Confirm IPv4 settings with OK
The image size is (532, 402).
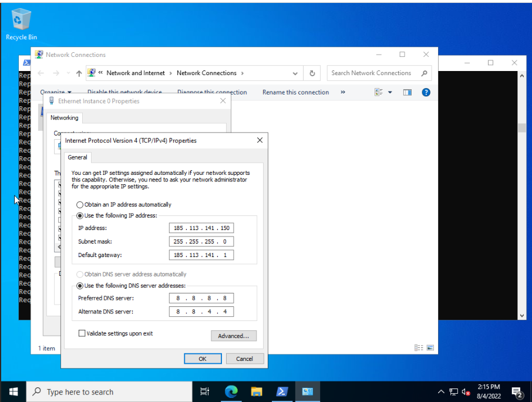[x=203, y=359]
